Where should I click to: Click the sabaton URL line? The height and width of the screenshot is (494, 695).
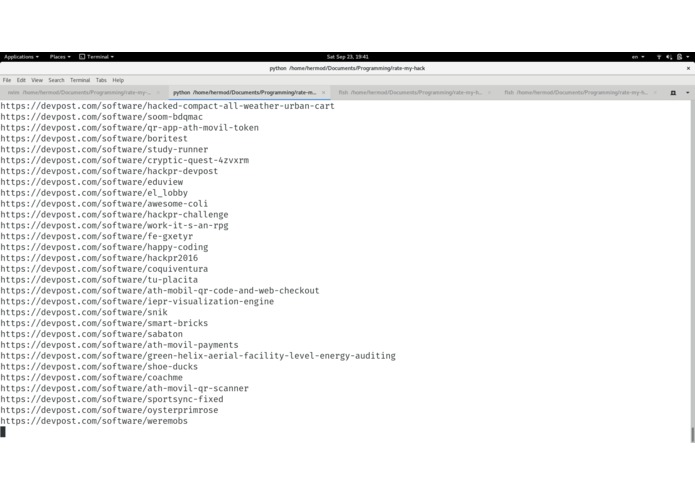[x=92, y=334]
